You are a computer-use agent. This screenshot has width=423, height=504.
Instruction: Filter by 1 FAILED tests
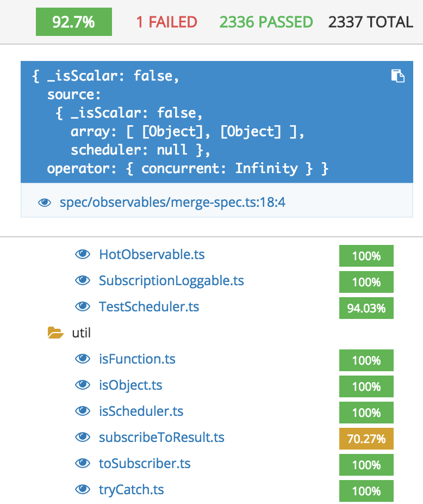coord(166,22)
